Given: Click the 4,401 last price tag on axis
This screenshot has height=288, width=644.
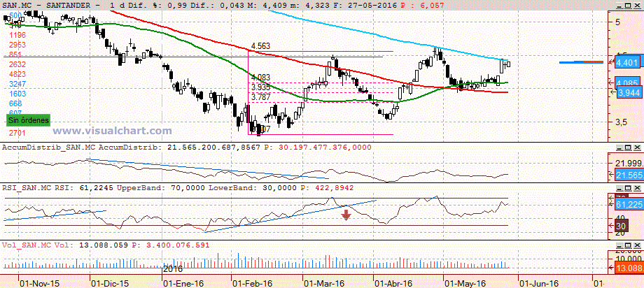Looking at the screenshot, I should pos(626,63).
